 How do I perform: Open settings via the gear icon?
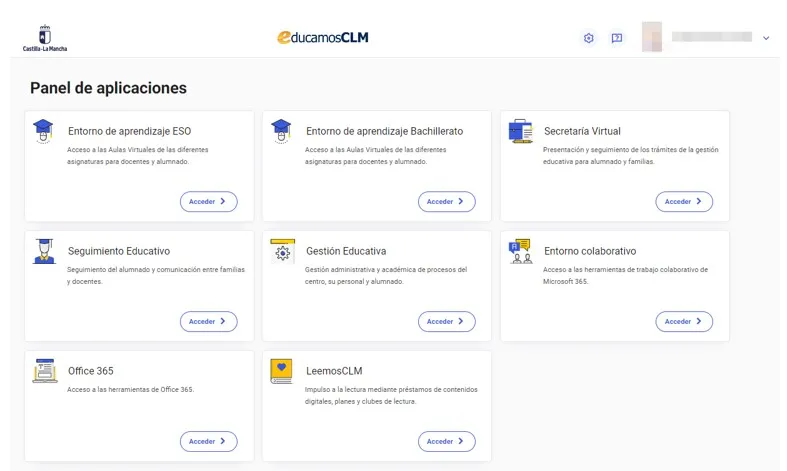pos(589,38)
